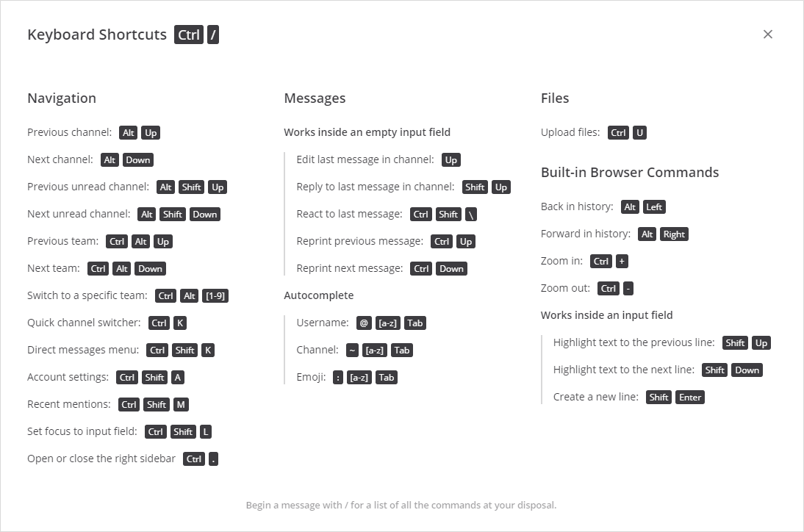
Task: Click the period key badge for right sidebar
Action: point(213,459)
